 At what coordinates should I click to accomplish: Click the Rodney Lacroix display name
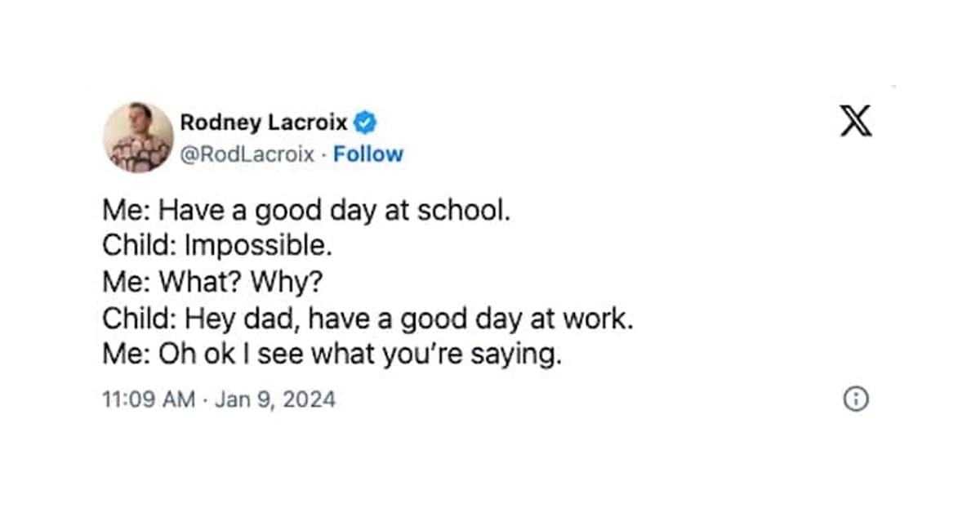pyautogui.click(x=263, y=123)
